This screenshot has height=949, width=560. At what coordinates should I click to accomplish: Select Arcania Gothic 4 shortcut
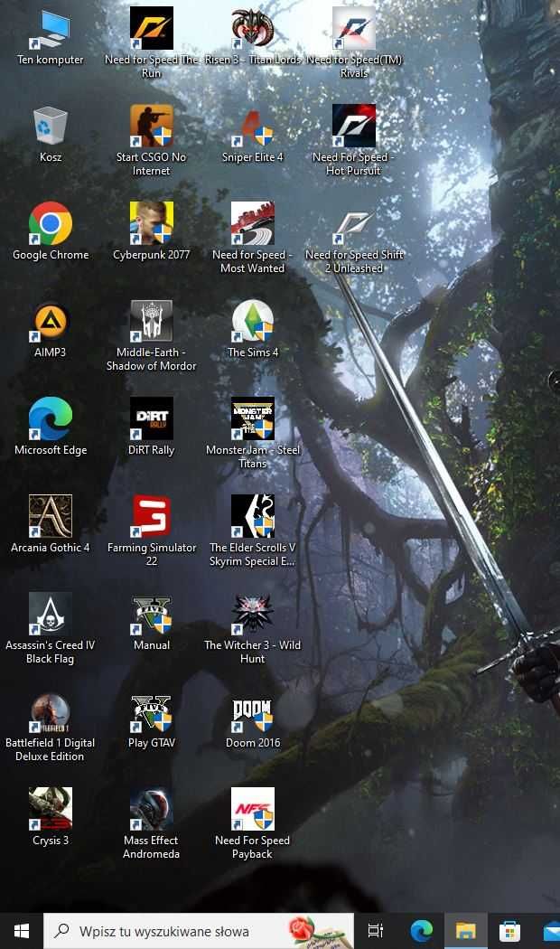point(51,516)
